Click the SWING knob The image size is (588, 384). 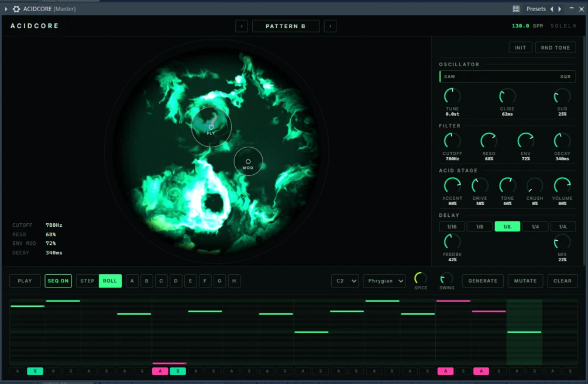coord(446,278)
